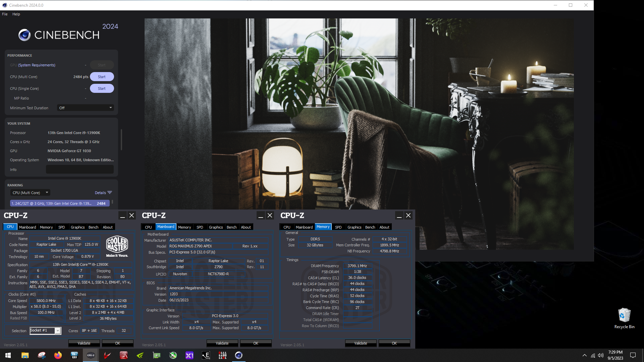Open the Windows Start menu
The image size is (644, 362).
(8, 355)
